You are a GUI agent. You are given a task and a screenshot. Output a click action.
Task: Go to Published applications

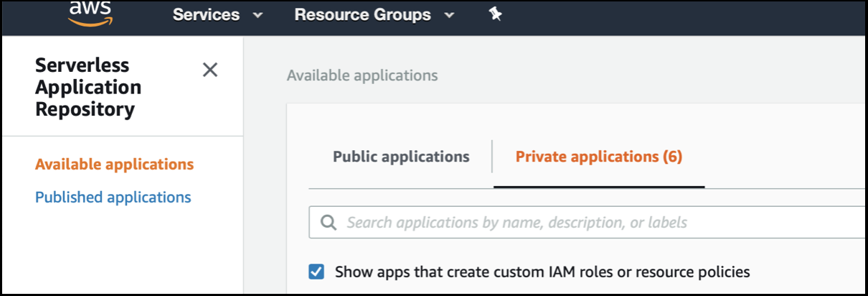[113, 198]
